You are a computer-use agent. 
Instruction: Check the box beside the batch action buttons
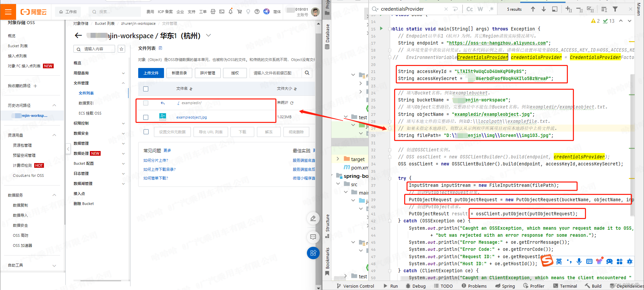[x=146, y=132]
